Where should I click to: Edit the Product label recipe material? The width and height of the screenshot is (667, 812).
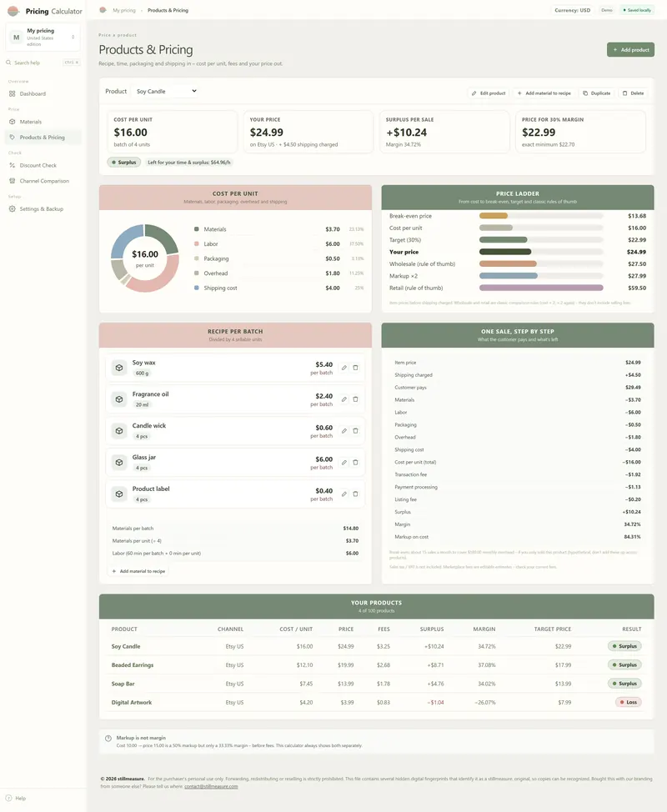tap(344, 494)
